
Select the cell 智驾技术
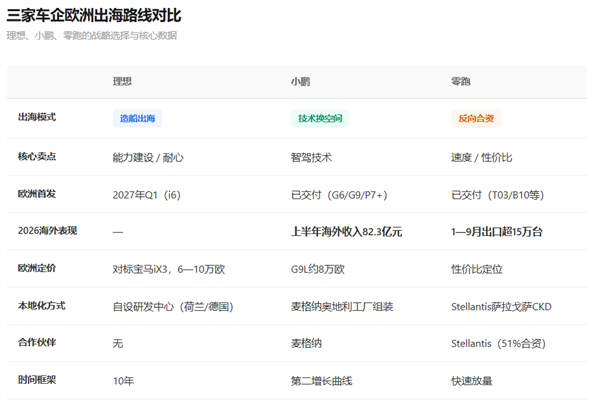click(x=311, y=158)
